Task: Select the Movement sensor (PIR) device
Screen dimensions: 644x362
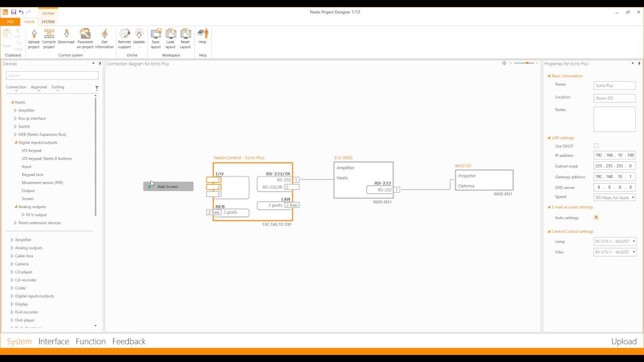Action: point(42,183)
